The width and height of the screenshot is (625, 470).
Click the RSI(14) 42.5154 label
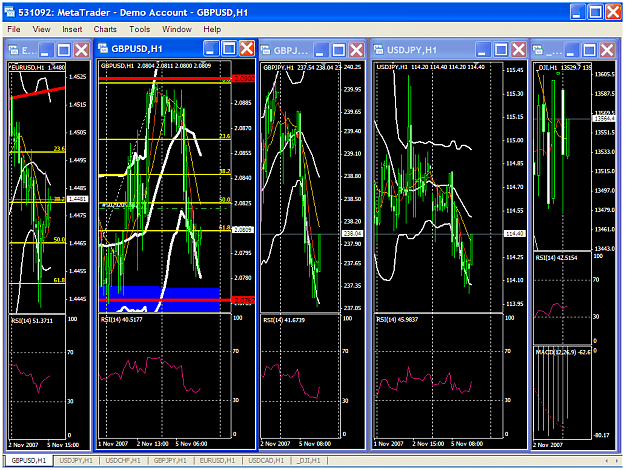point(556,258)
